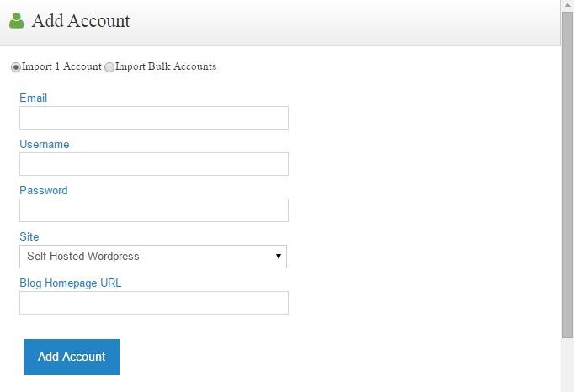Click the Import 1 Account label text
This screenshot has height=392, width=574.
(x=61, y=66)
